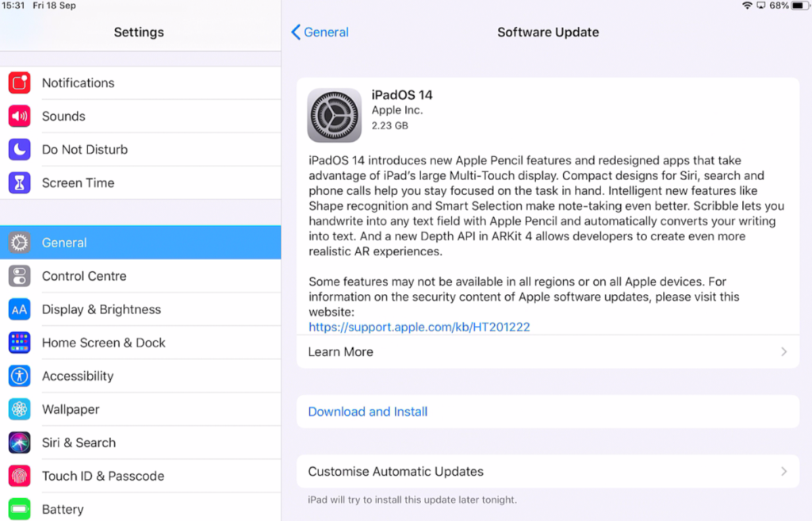Image resolution: width=812 pixels, height=521 pixels.
Task: Open Home Screen & Dock settings
Action: (140, 343)
